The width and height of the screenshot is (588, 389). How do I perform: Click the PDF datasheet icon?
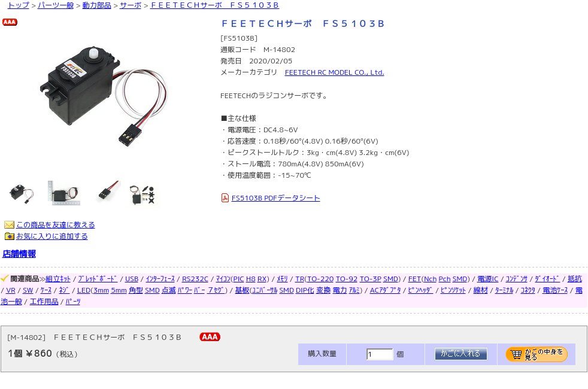(225, 198)
